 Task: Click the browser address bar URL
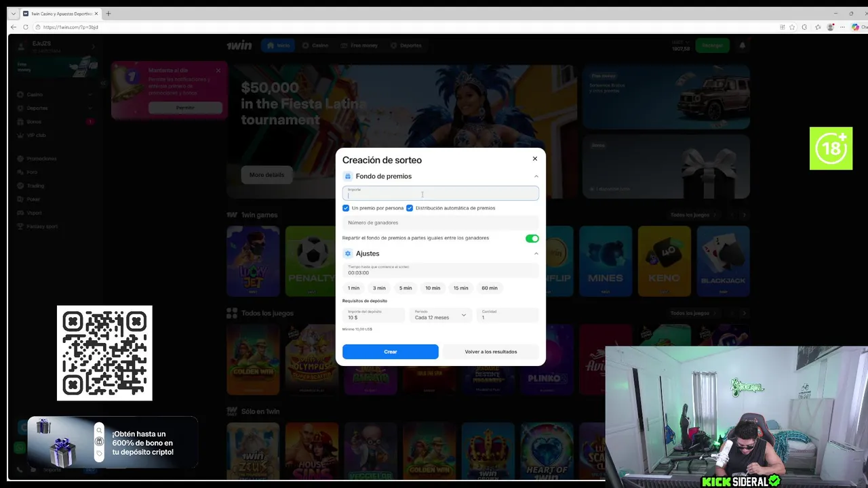(71, 27)
